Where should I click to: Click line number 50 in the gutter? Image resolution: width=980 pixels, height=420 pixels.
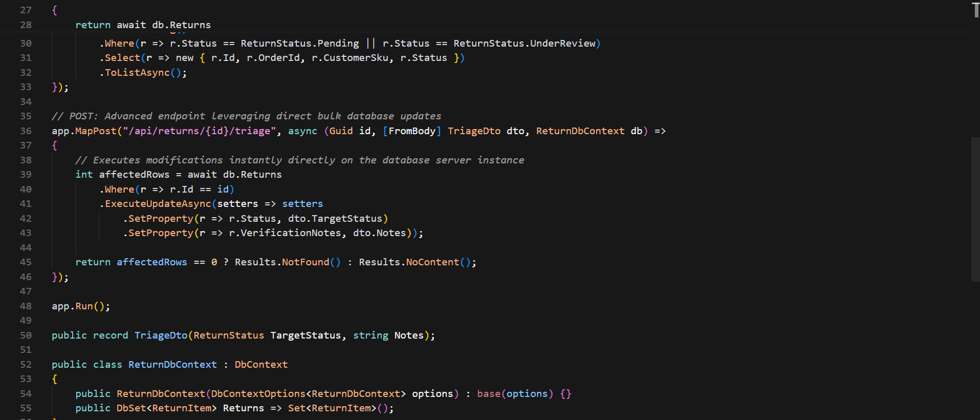point(26,335)
